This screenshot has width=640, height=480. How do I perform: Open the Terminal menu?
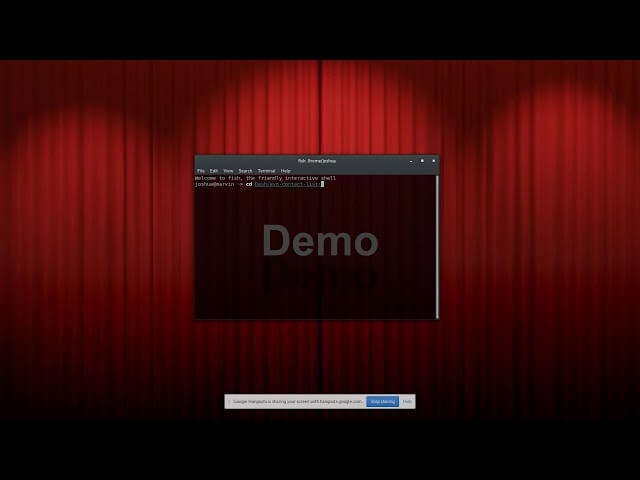(x=266, y=171)
